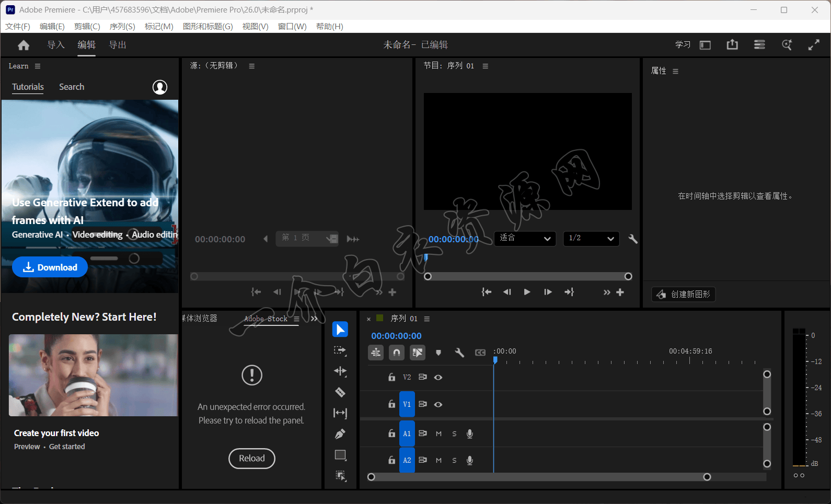The height and width of the screenshot is (504, 831).
Task: Mute audio track A1
Action: (438, 433)
